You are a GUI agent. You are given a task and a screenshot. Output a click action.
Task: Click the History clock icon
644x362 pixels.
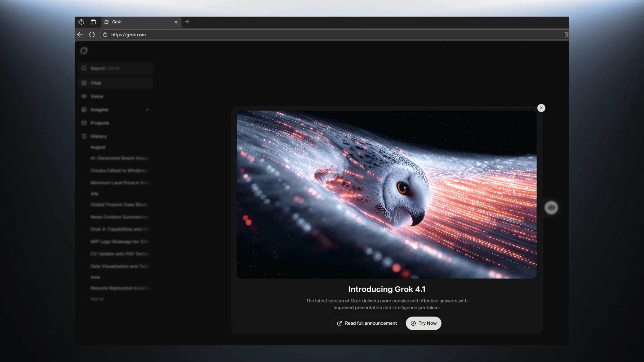(84, 136)
